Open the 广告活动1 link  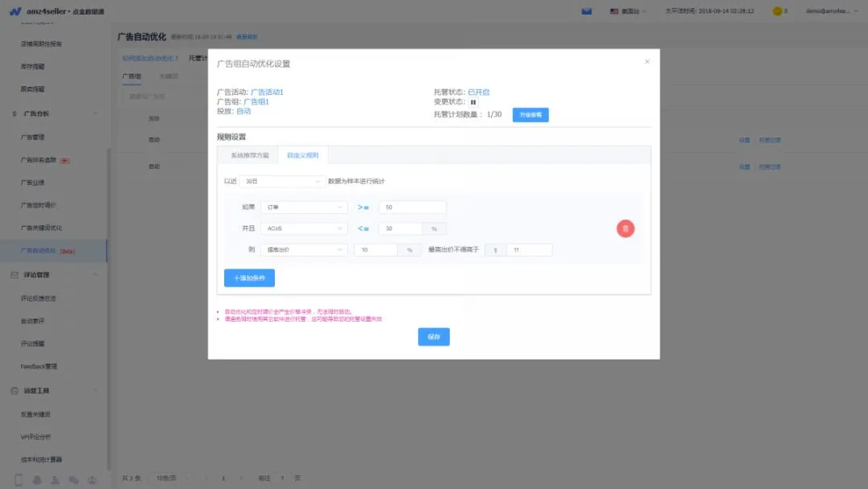267,92
